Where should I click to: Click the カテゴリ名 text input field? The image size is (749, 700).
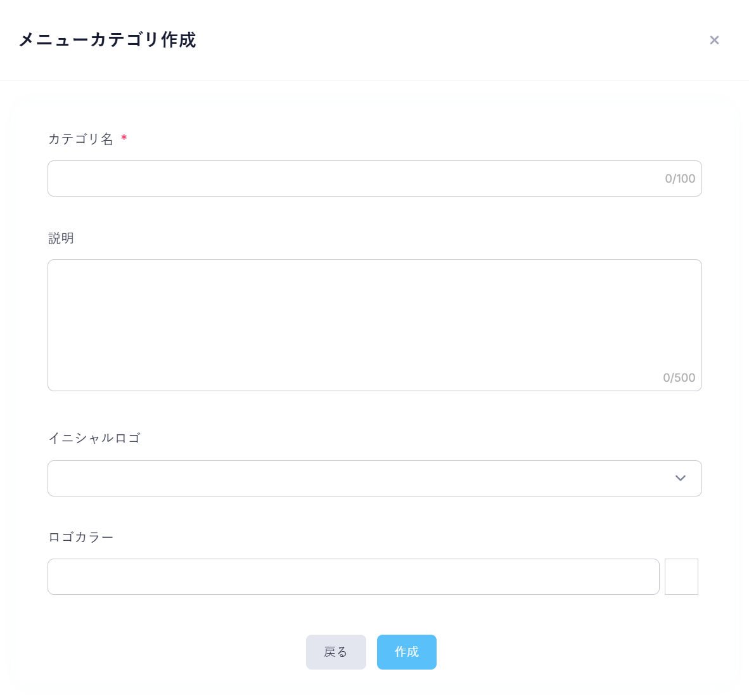click(x=355, y=179)
